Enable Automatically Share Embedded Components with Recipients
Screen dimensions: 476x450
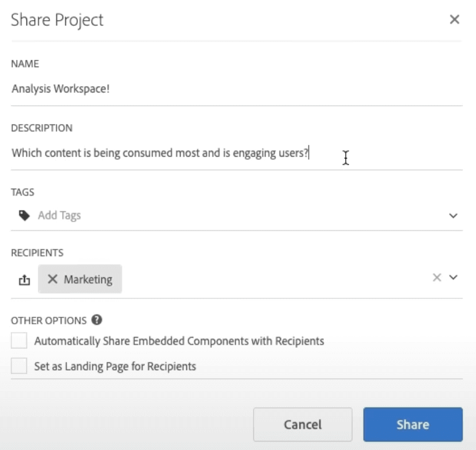tap(18, 340)
